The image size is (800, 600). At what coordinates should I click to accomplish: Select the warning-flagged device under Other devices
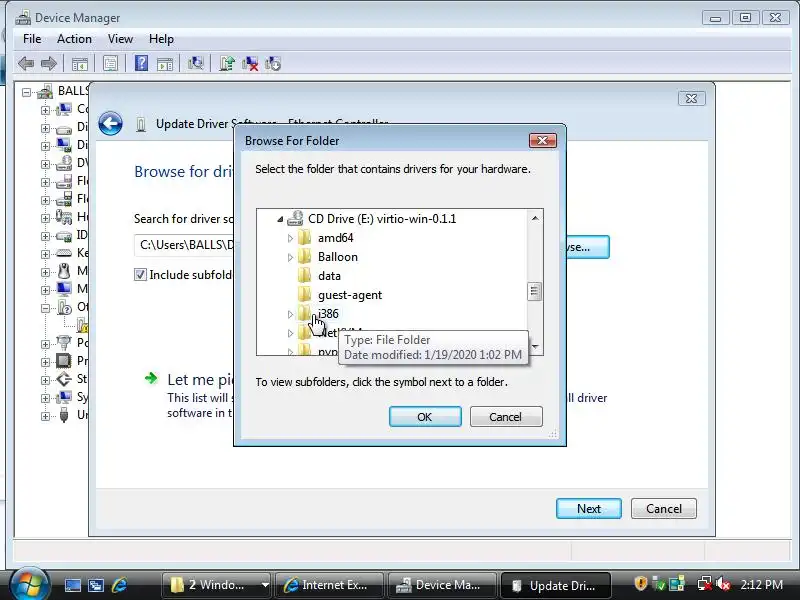point(83,324)
